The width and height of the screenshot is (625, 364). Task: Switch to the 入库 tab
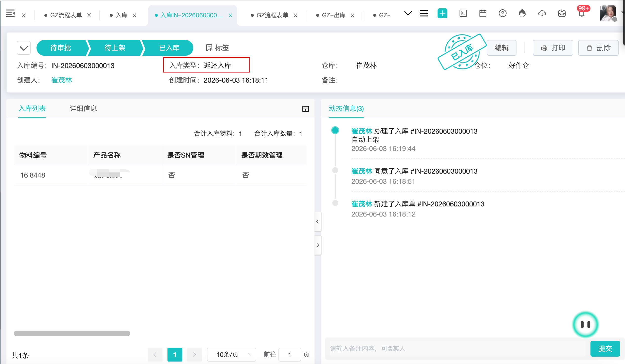coord(122,15)
